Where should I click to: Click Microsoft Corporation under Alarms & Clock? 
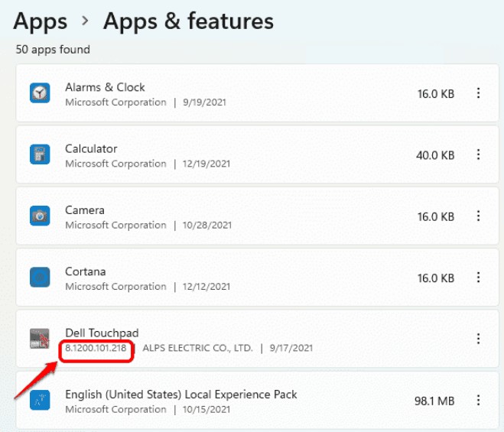click(x=115, y=102)
